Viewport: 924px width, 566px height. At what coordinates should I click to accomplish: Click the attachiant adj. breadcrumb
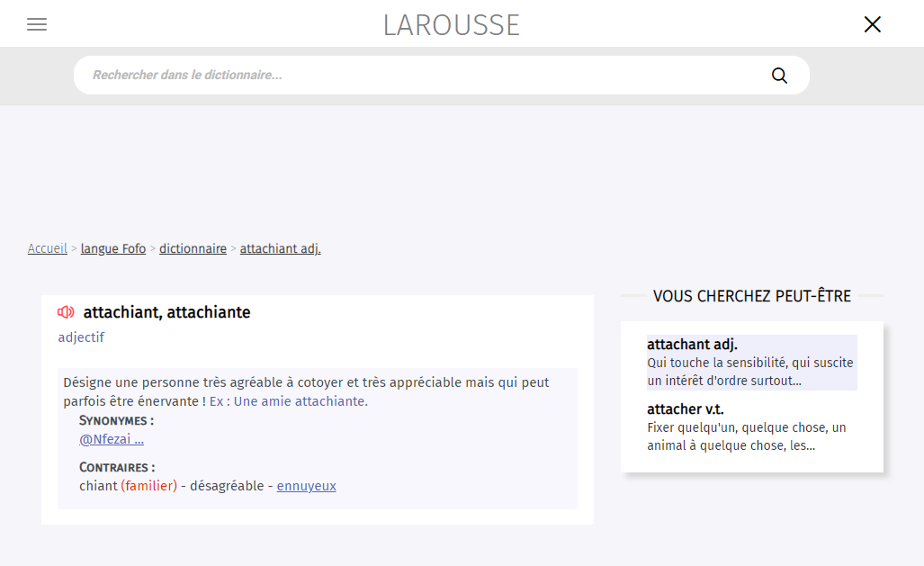[280, 248]
